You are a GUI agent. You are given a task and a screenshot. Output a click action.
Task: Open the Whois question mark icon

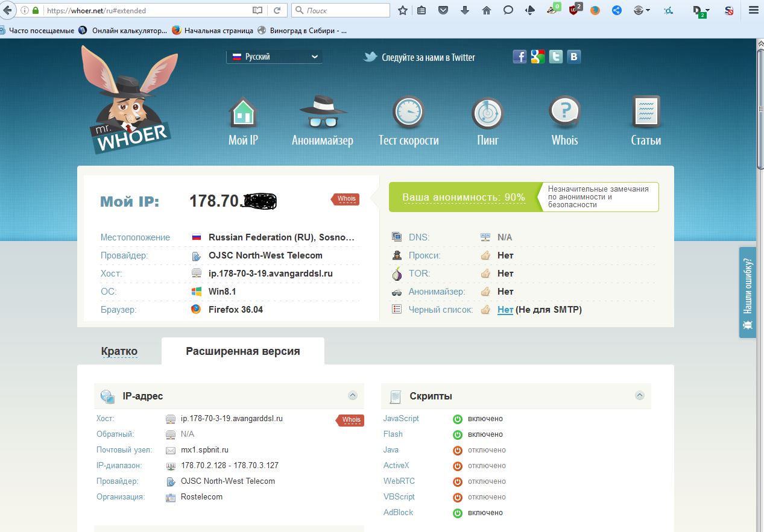coord(564,113)
